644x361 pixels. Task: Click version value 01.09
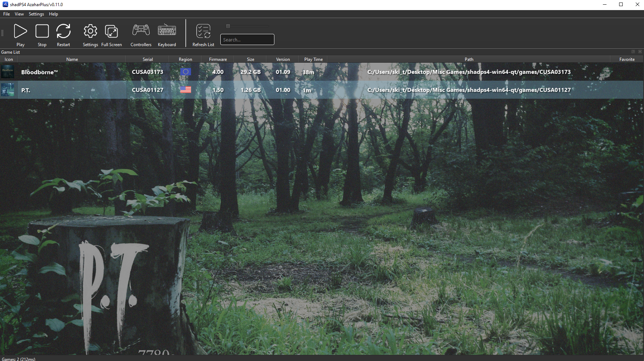point(283,72)
